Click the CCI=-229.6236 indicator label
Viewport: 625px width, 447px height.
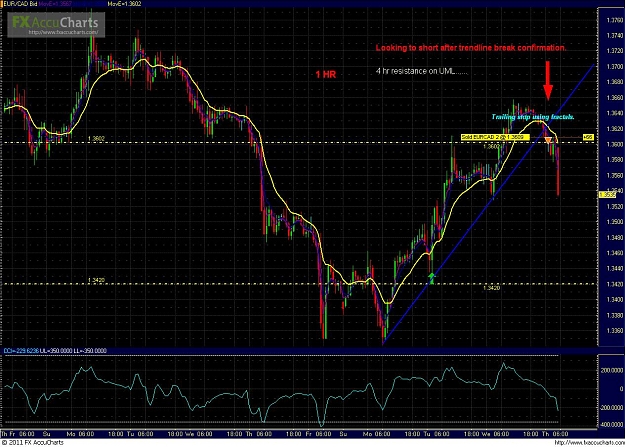click(22, 351)
